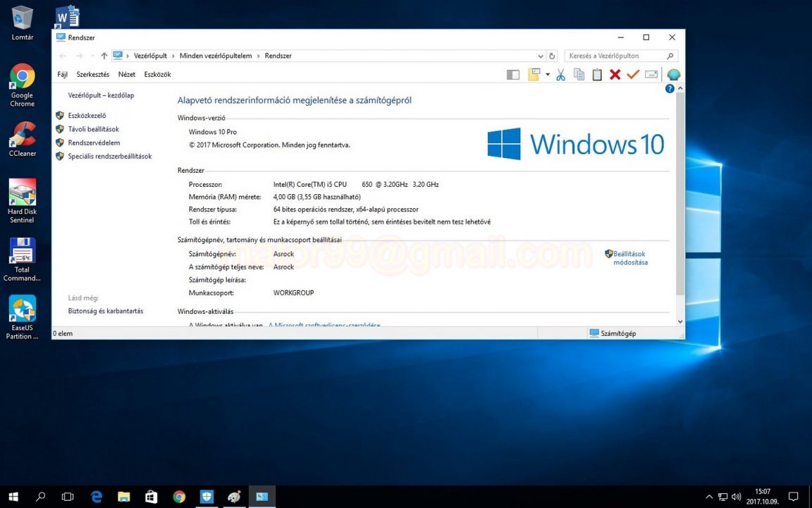This screenshot has width=812, height=508.
Task: Select the EaseUS Partition desktop icon
Action: (23, 317)
